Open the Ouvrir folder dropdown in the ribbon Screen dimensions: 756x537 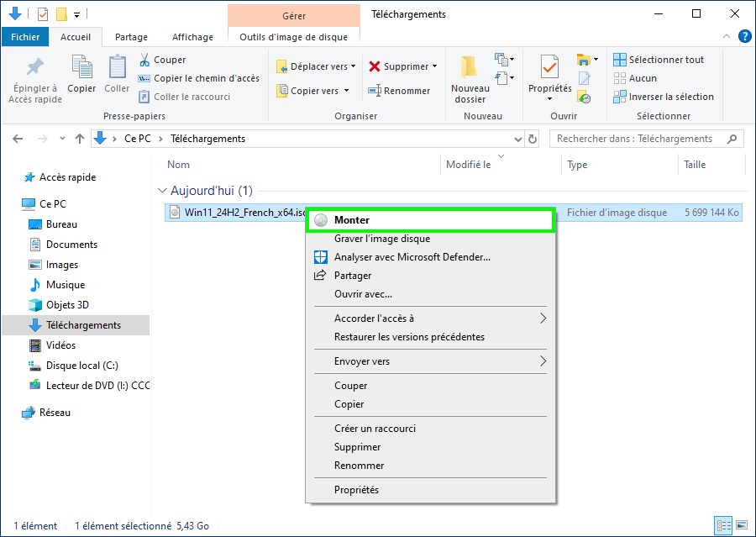coord(587,60)
